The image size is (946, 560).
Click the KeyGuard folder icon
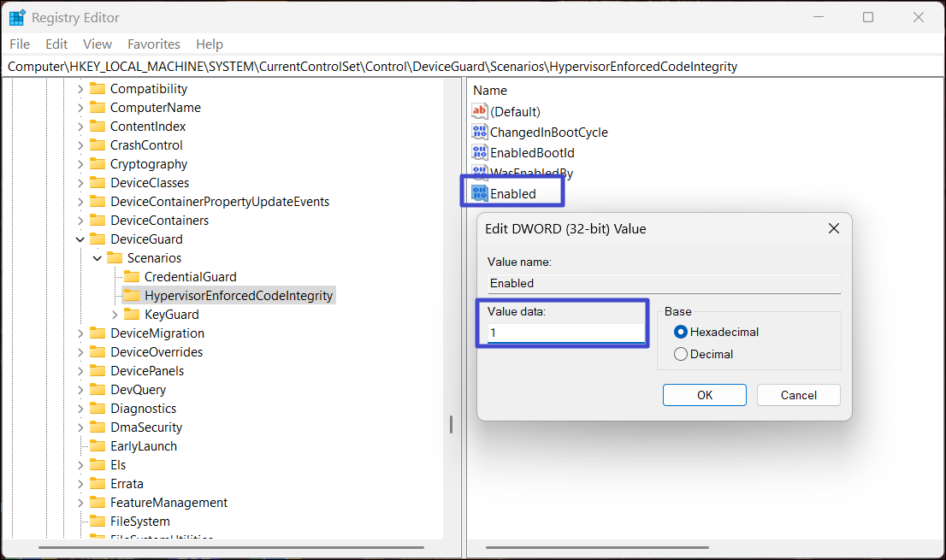coord(132,314)
